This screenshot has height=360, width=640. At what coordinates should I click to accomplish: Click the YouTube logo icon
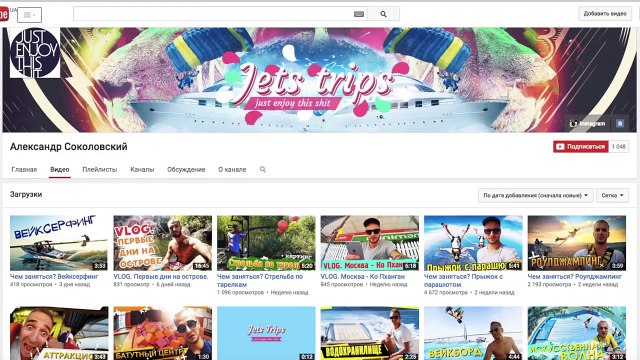coord(4,14)
